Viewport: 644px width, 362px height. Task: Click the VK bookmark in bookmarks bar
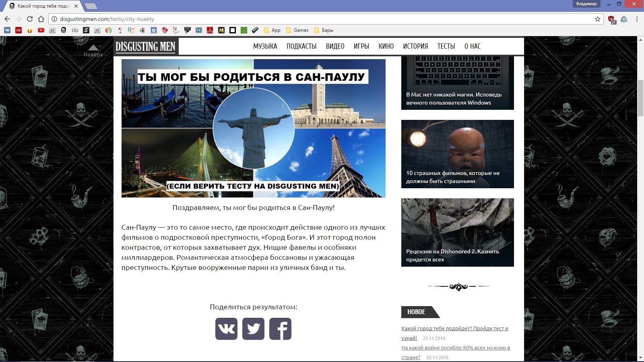point(7,30)
